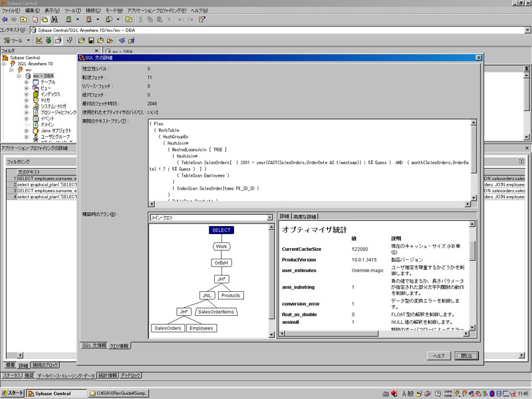Viewport: 532px width, 399px height.
Task: Click the stethoscope diagnostics icon
Action: click(70, 41)
